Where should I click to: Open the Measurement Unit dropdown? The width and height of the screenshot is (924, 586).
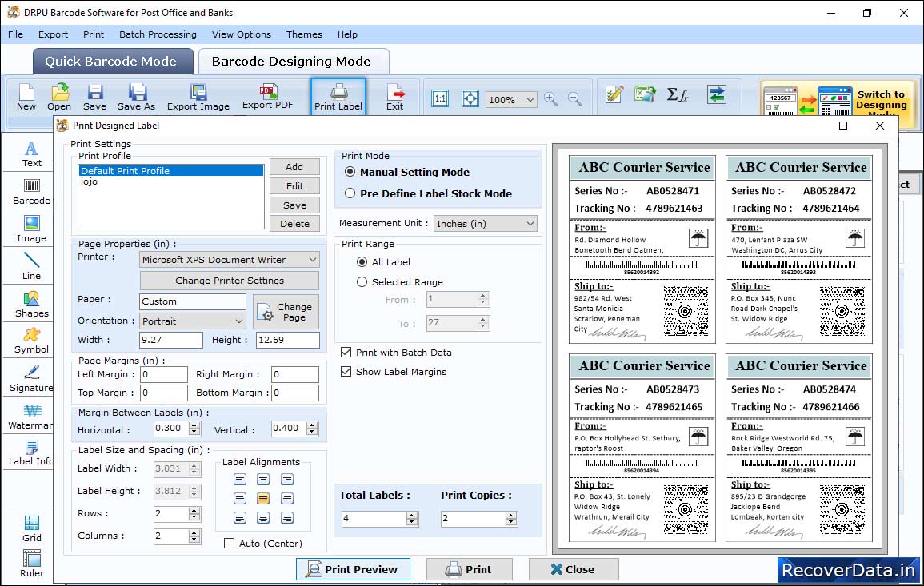[x=486, y=224]
